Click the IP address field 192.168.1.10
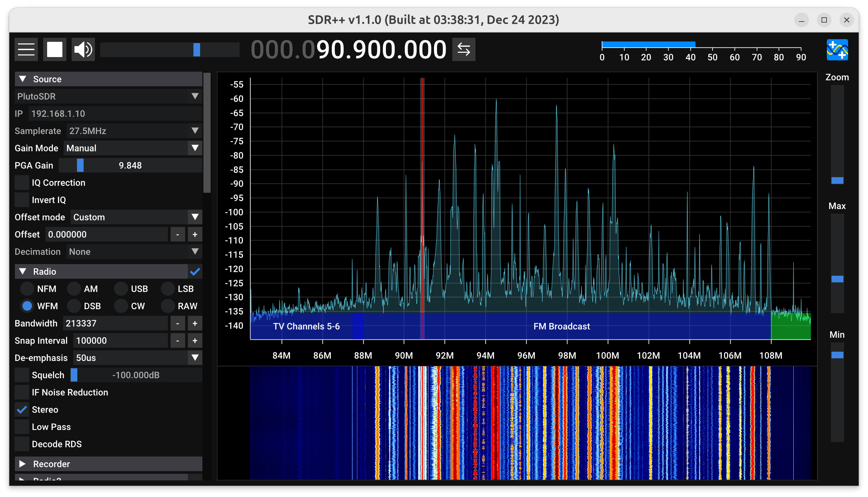Viewport: 868px width, 497px height. click(115, 114)
